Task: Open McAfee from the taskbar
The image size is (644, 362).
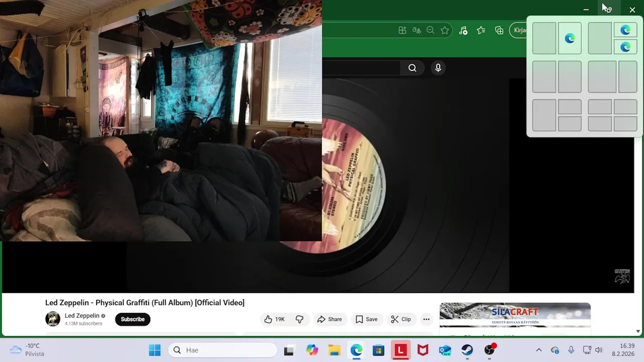Action: tap(423, 350)
